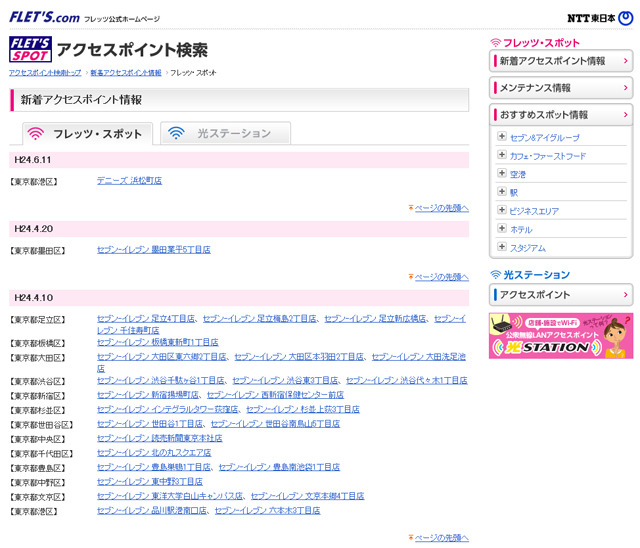Expand the ビジネスエリア plus icon

click(502, 210)
